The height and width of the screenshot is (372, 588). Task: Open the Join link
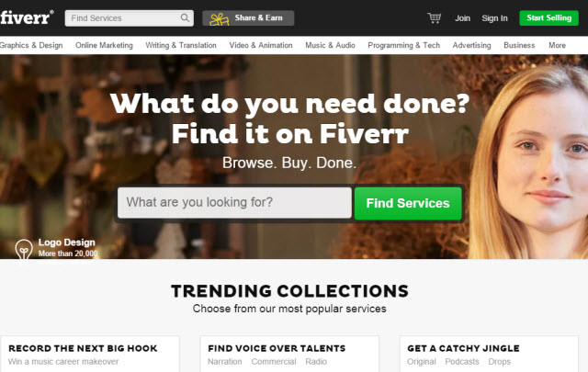[x=462, y=18]
